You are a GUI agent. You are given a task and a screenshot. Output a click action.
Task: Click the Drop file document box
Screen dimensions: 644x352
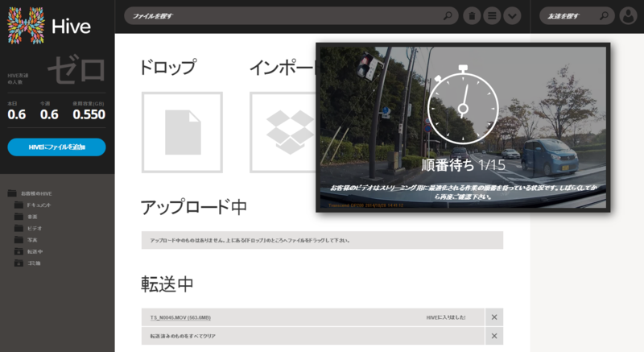tap(182, 132)
